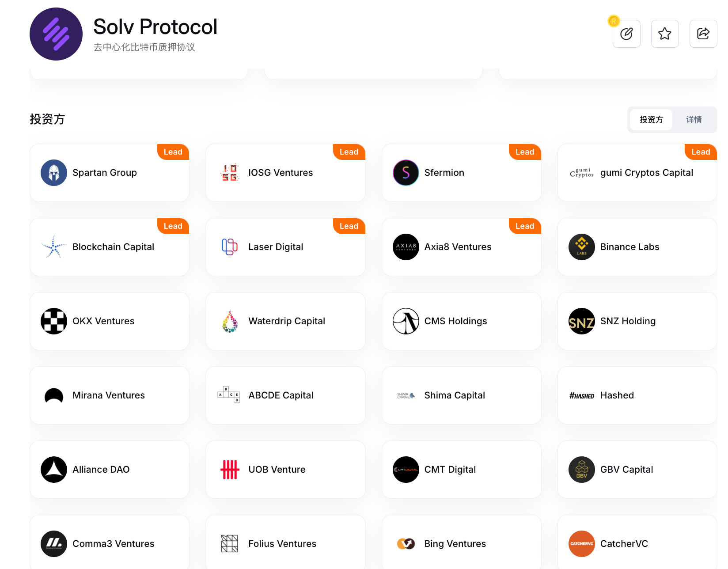Screen dimensions: 728x569
Task: Click the Shima Capital logo
Action: 406,395
